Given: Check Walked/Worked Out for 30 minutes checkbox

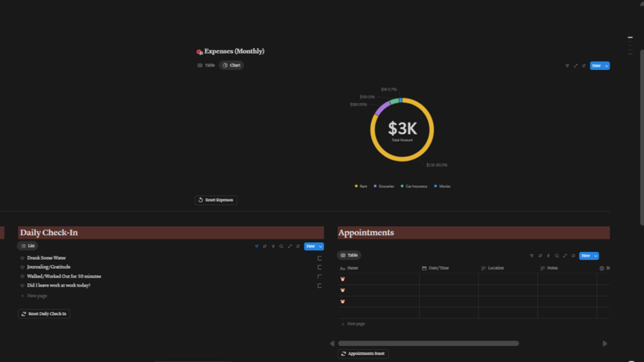Looking at the screenshot, I should [320, 277].
